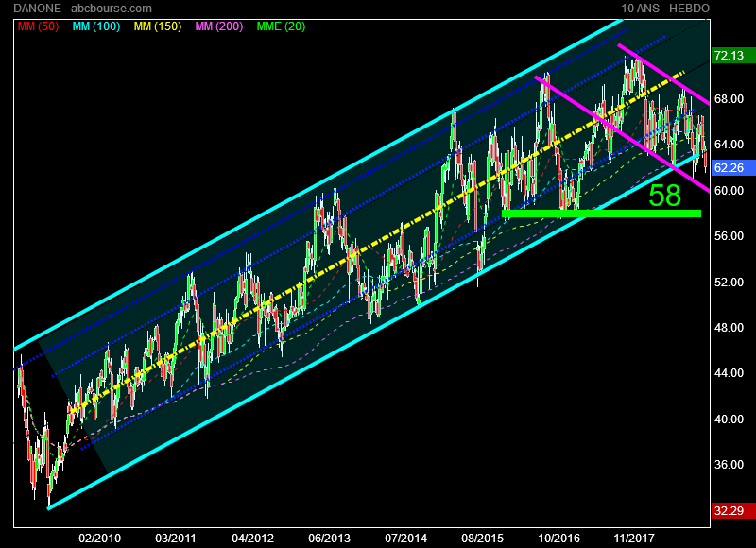The width and height of the screenshot is (756, 548).
Task: Click the MM (150) legend label
Action: pos(158,26)
